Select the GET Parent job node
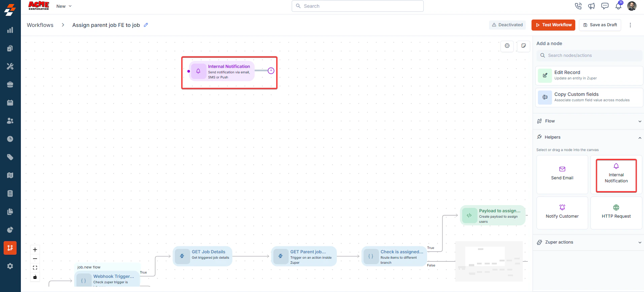This screenshot has width=644, height=292. click(x=304, y=256)
